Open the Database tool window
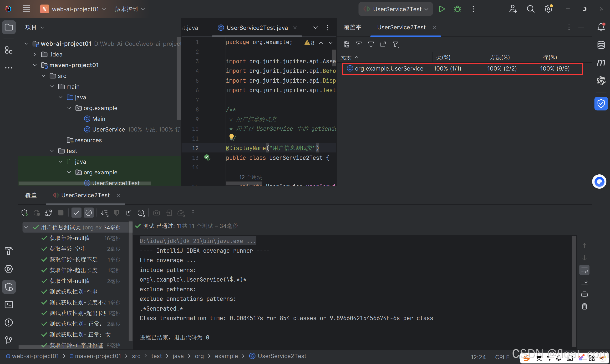 (x=601, y=45)
